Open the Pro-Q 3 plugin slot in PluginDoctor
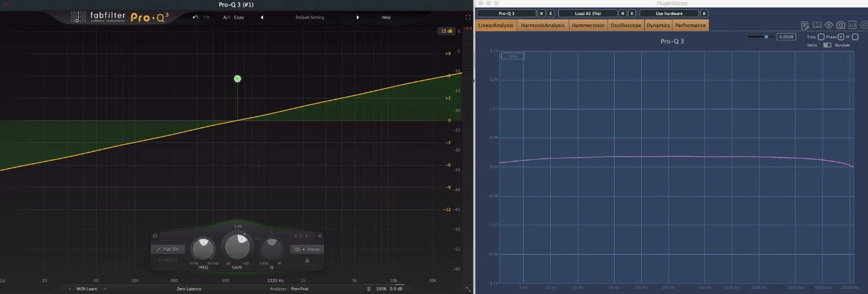The width and height of the screenshot is (868, 294). click(x=506, y=13)
